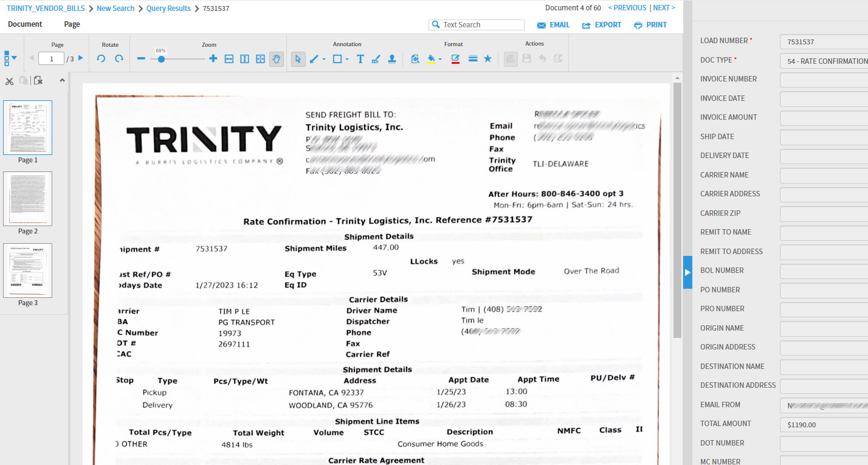Viewport: 868px width, 465px height.
Task: Fit document to height
Action: point(245,58)
